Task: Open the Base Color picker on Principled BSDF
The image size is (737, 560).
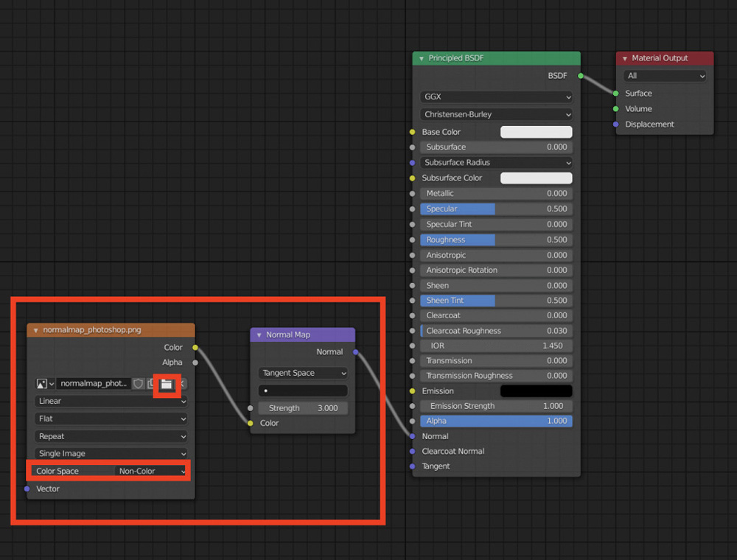Action: point(536,131)
